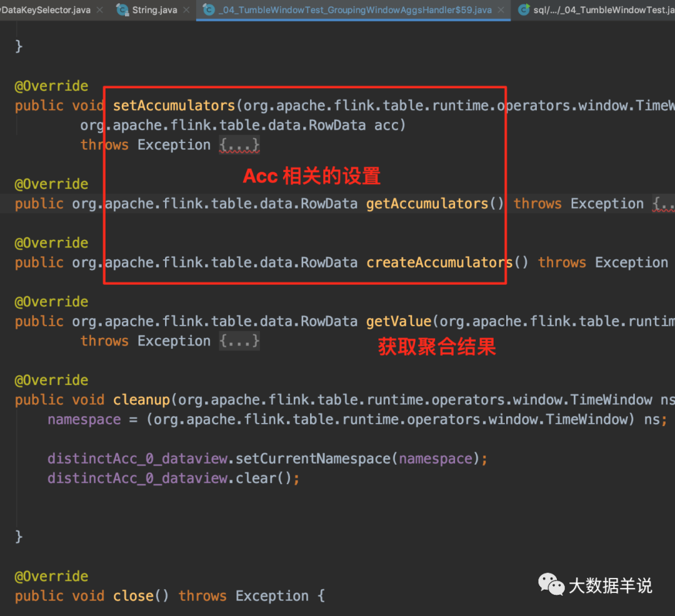Click the 大数据羊说 watermark text
675x616 pixels.
[609, 585]
